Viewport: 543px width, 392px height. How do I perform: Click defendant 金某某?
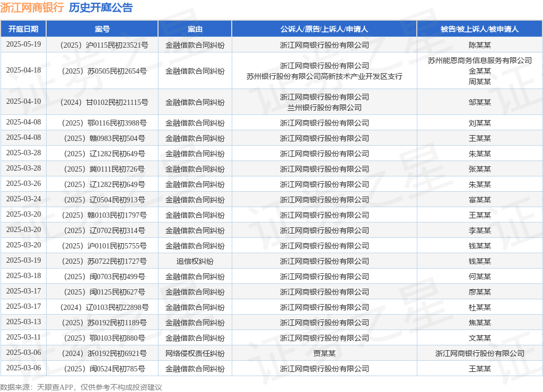pos(479,71)
